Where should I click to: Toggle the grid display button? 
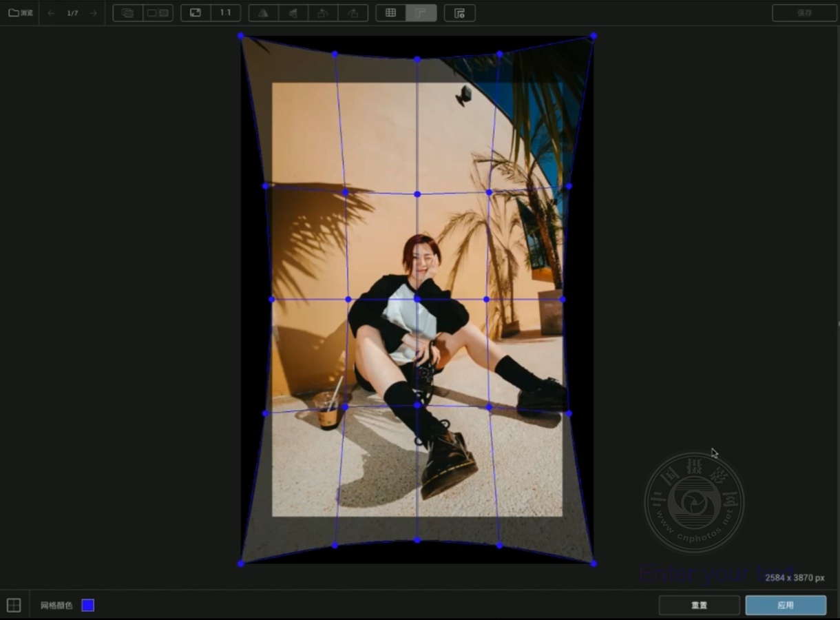(x=390, y=13)
